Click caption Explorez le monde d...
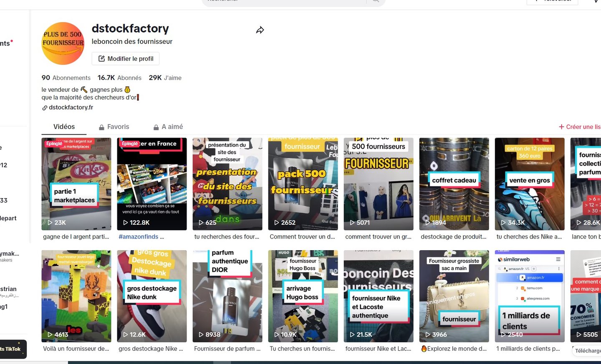Viewport: 601px width, 364px height. click(454, 349)
